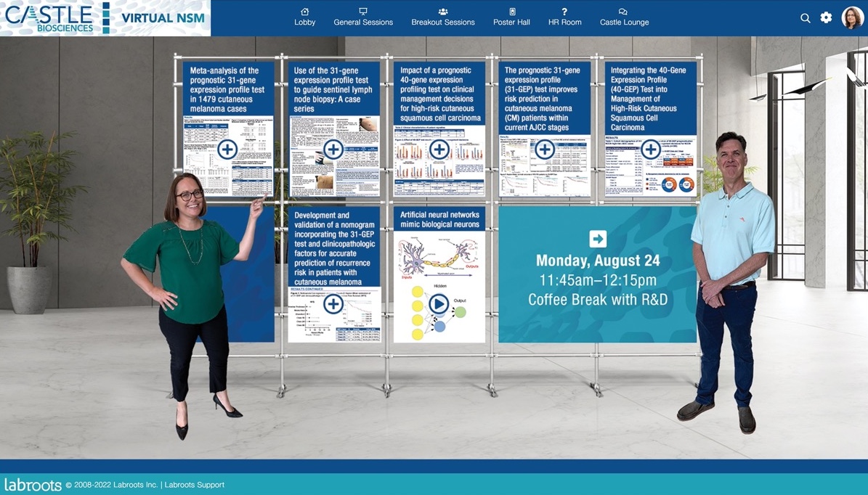Expand the Integrating 40-GEP Test poster
868x495 pixels.
coord(651,150)
